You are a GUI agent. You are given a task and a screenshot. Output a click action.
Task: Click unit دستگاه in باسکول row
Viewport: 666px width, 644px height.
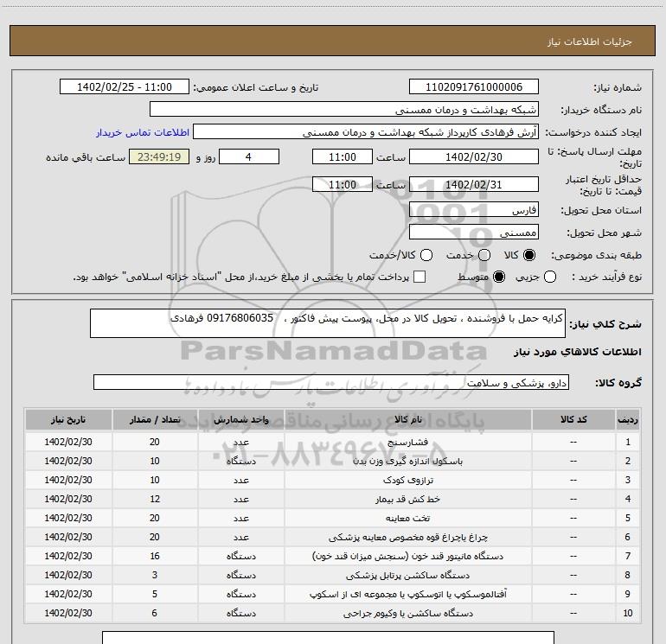point(240,461)
